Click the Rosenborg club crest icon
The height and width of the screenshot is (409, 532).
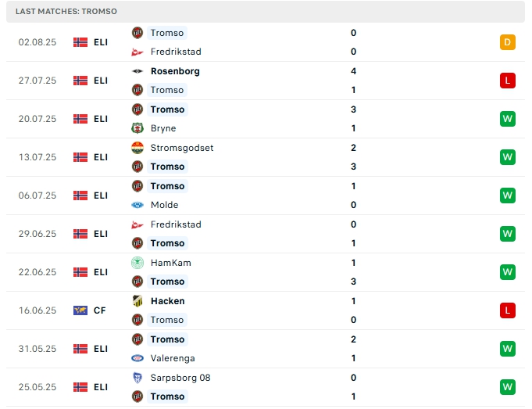click(137, 71)
